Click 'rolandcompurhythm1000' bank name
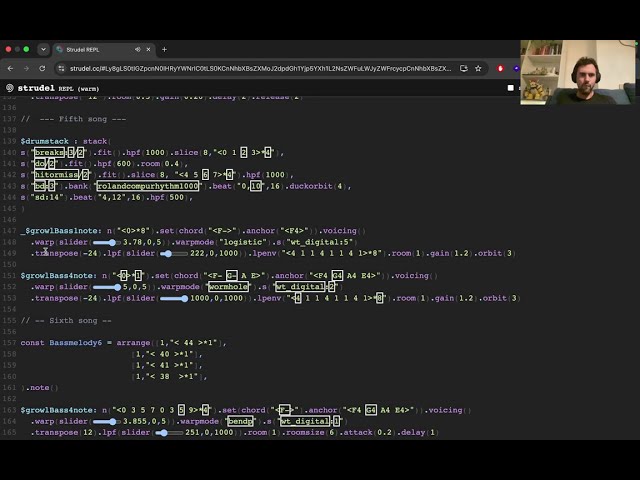 pyautogui.click(x=148, y=186)
